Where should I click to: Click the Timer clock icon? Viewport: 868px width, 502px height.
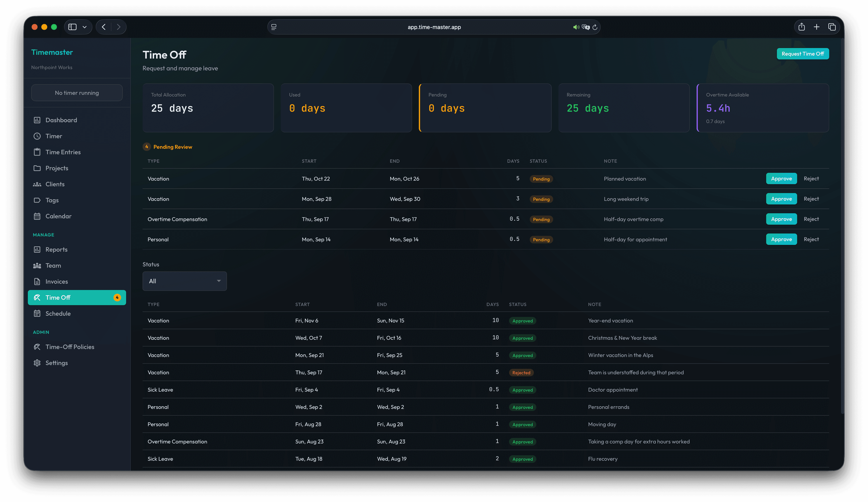click(37, 136)
